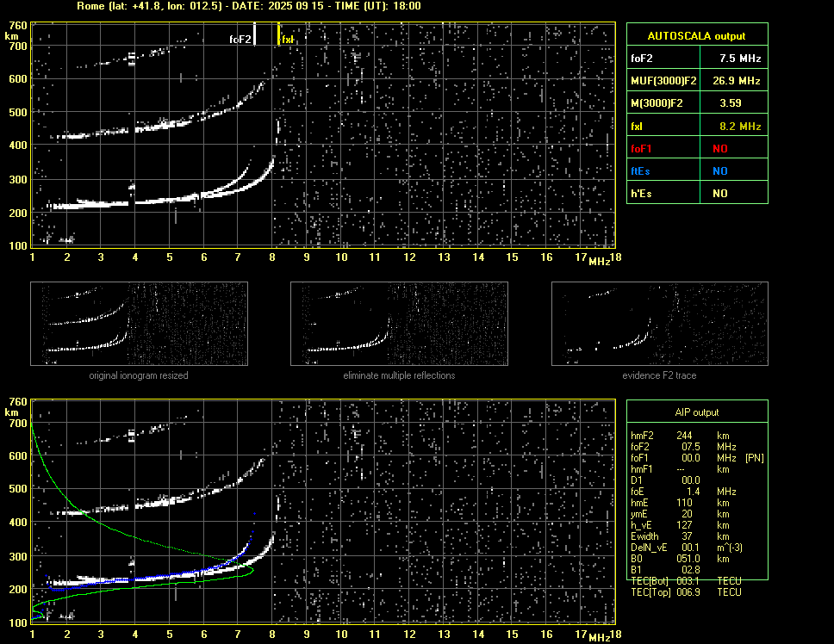The height and width of the screenshot is (644, 834).
Task: Select the Ewidth 37 km row
Action: (681, 536)
